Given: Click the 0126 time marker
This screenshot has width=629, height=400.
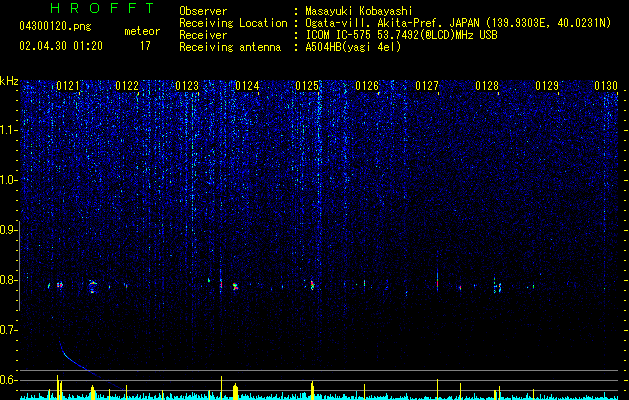Looking at the screenshot, I should [367, 86].
